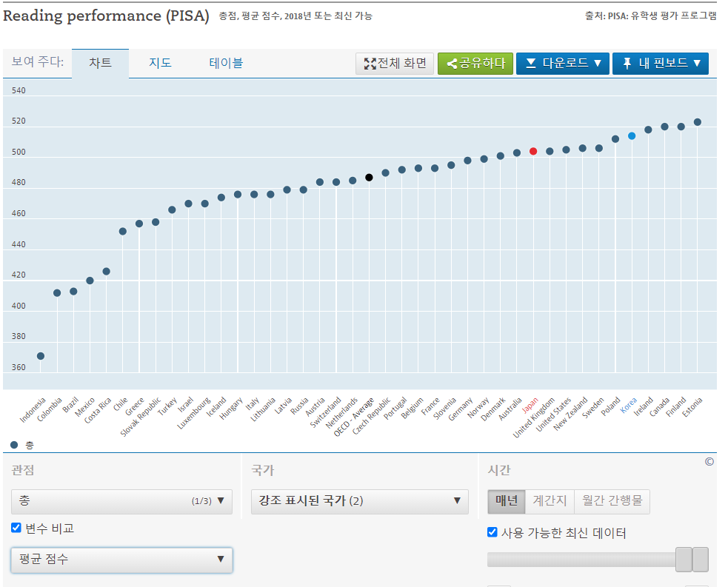Switch to the 지도 tab

tap(160, 64)
